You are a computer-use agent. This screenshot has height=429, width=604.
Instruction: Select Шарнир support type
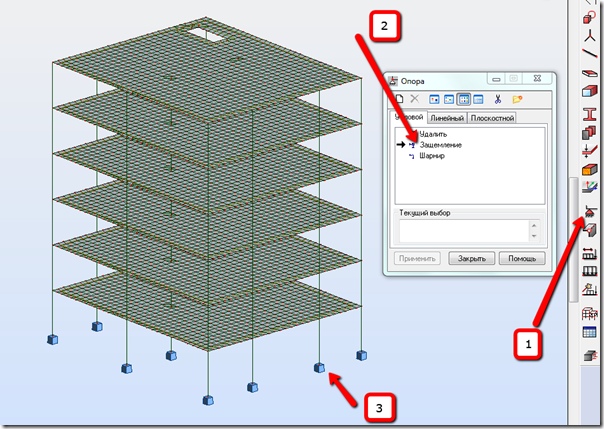point(432,156)
